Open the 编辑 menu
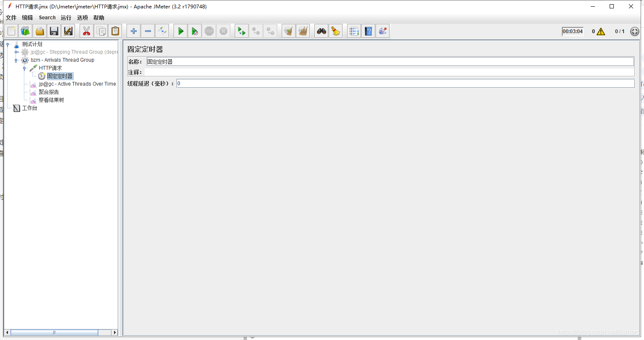This screenshot has width=644, height=340. (x=27, y=18)
